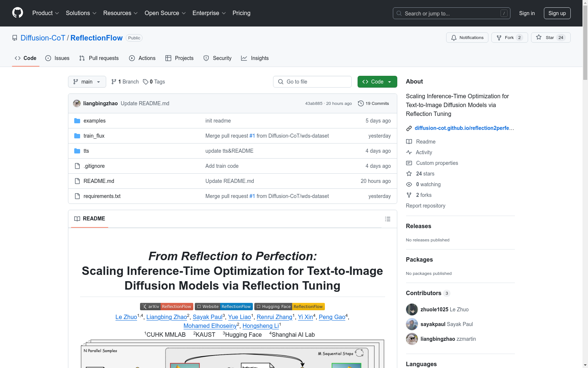The image size is (588, 368).
Task: Click the Pricing link
Action: pyautogui.click(x=241, y=13)
